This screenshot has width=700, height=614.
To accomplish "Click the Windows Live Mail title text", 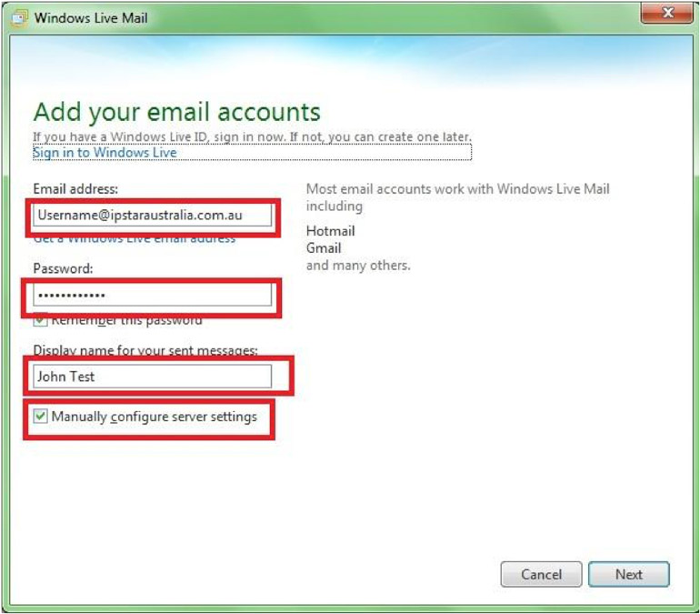I will (x=91, y=18).
